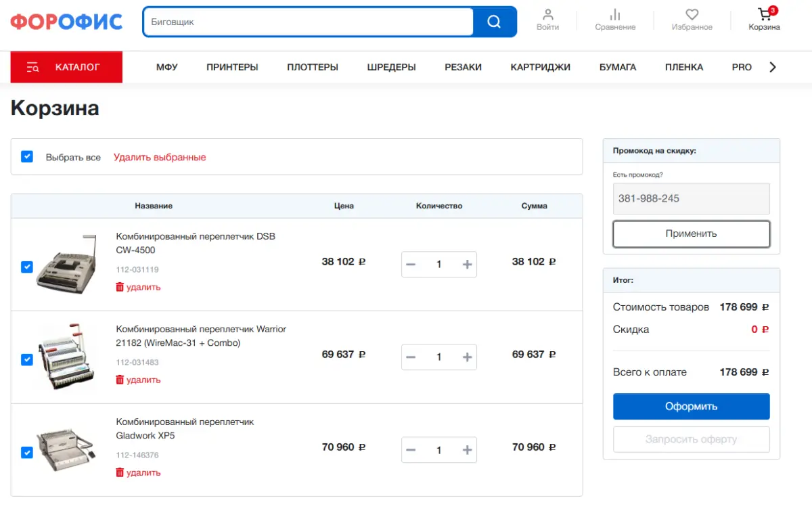The width and height of the screenshot is (812, 515).
Task: Open the Корзина cart icon
Action: [765, 20]
